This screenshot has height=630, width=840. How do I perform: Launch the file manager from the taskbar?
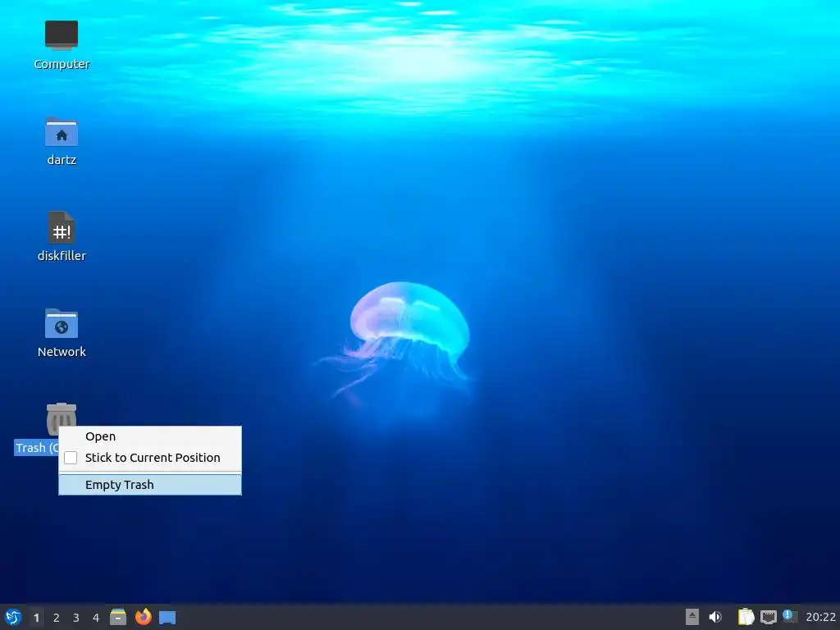[118, 617]
